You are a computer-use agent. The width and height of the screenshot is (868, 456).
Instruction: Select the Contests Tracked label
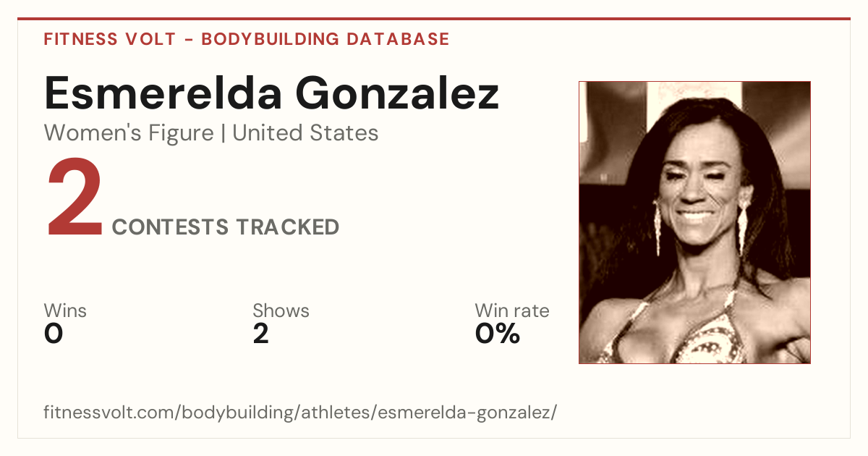pos(226,227)
